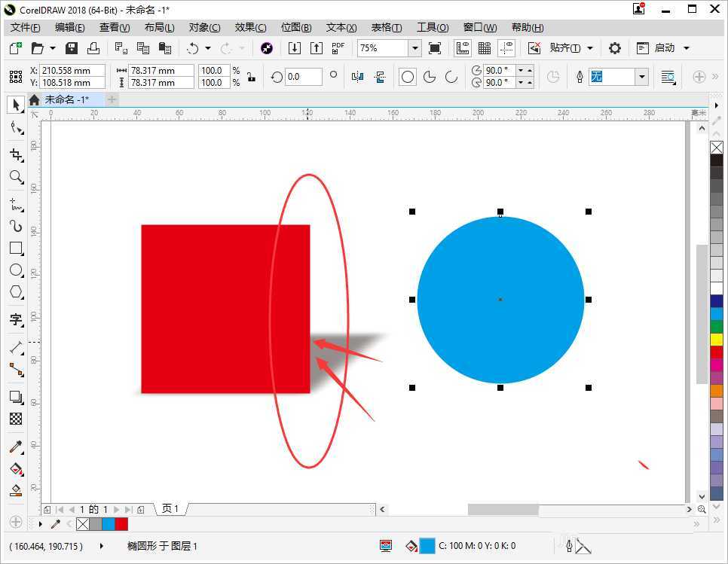The height and width of the screenshot is (564, 728).
Task: Switch ellipse to Pie shape mode
Action: 430,77
